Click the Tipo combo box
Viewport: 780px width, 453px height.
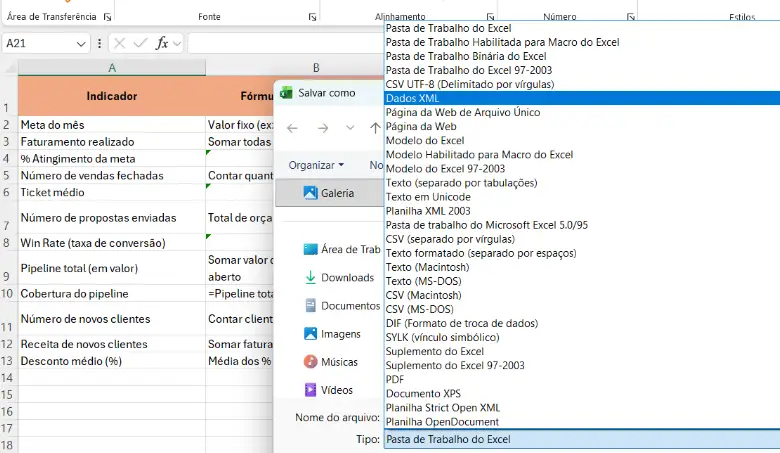(x=583, y=439)
